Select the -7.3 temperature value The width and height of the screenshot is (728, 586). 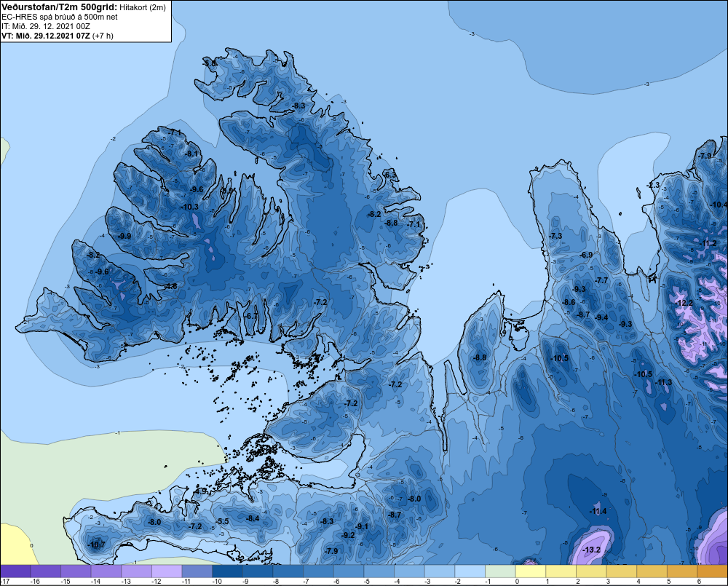pyautogui.click(x=555, y=236)
